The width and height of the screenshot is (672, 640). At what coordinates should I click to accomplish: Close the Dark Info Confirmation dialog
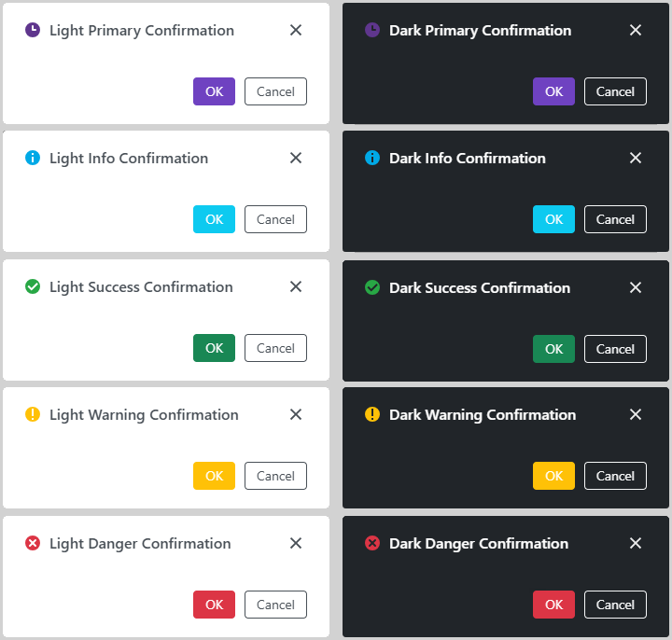tap(636, 158)
